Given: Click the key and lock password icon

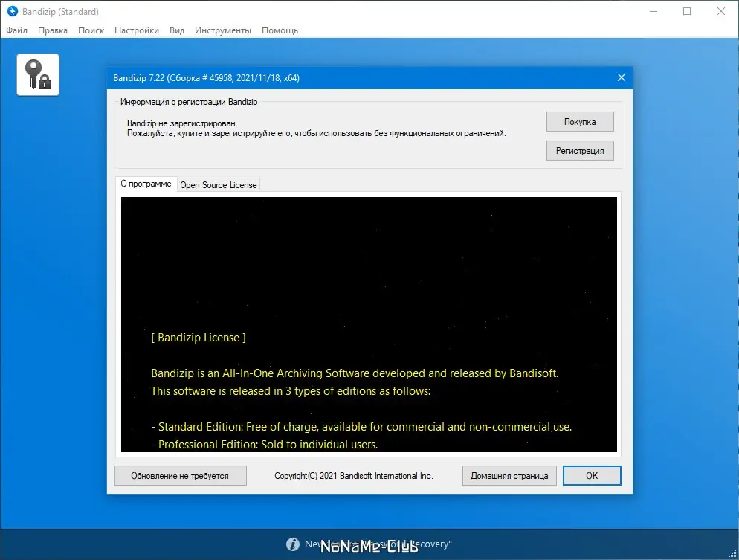Looking at the screenshot, I should point(38,74).
